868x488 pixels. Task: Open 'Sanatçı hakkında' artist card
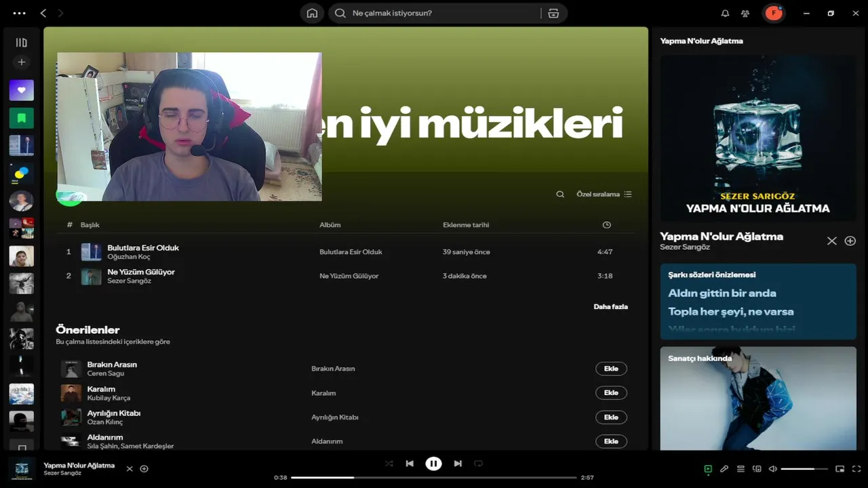click(758, 399)
